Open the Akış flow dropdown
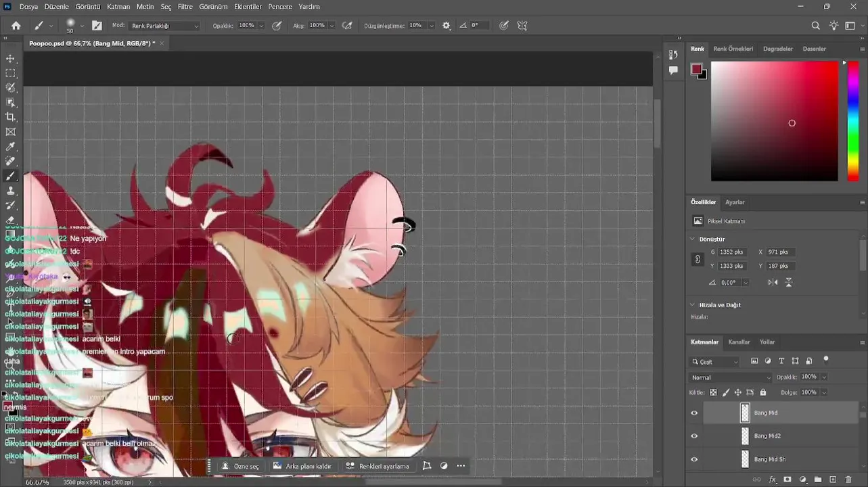The image size is (868, 487). 332,26
